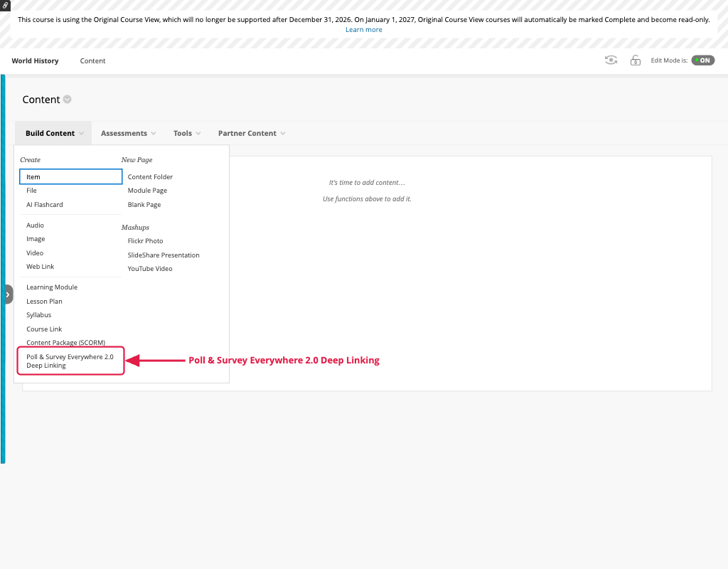Click the Content breadcrumb link

(93, 61)
